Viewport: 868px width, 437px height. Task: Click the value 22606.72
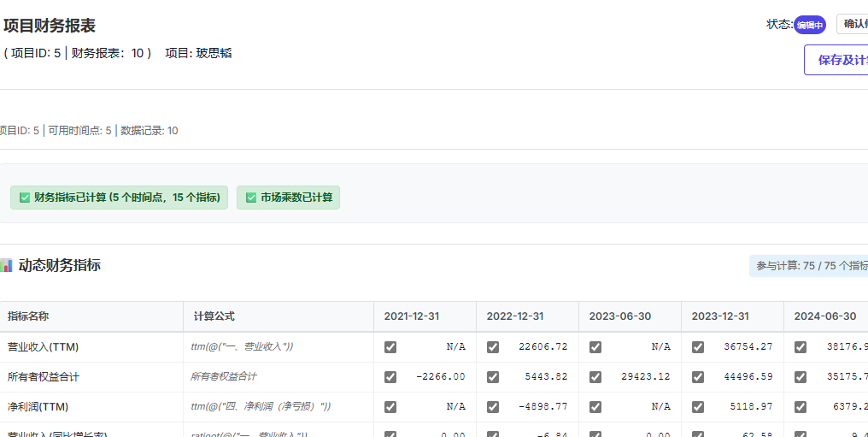pyautogui.click(x=543, y=346)
